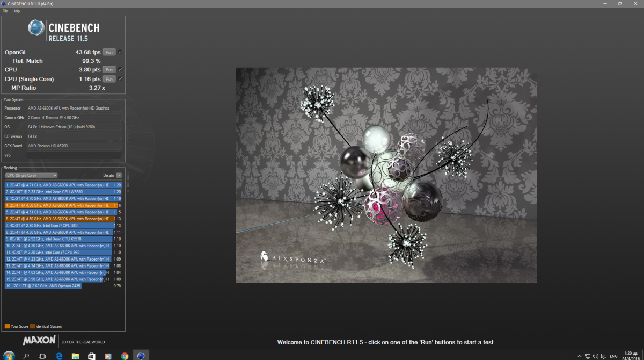Click the Identical System brown legend swatch
The height and width of the screenshot is (360, 644).
click(x=33, y=326)
